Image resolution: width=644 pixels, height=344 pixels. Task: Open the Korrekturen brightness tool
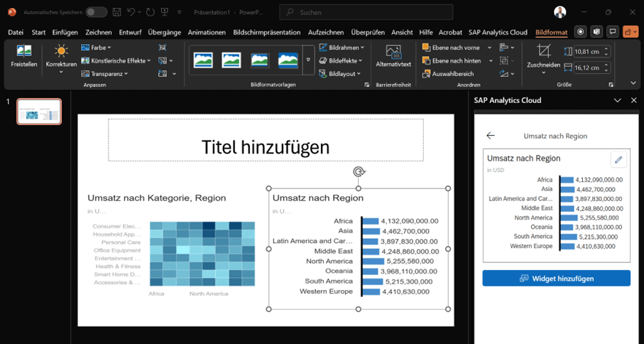click(x=61, y=55)
